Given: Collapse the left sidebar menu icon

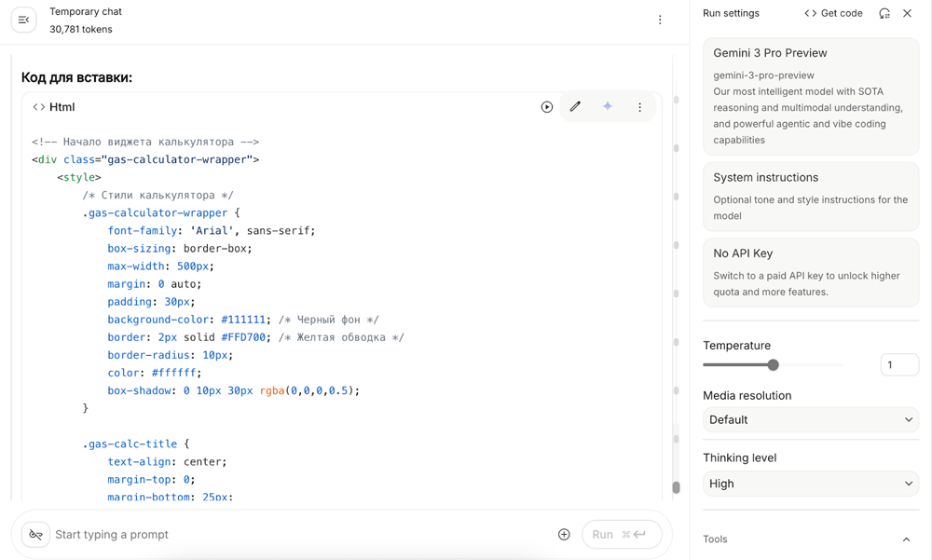Looking at the screenshot, I should click(x=24, y=20).
